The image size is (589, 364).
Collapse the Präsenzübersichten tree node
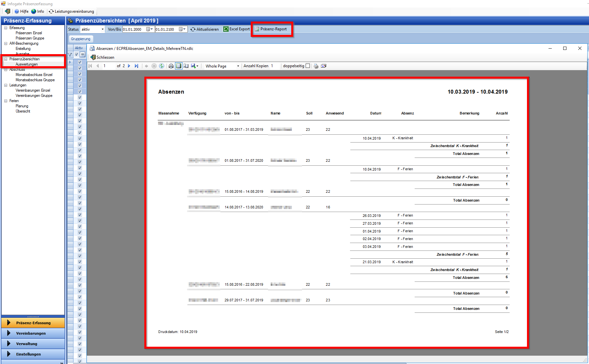coord(6,59)
